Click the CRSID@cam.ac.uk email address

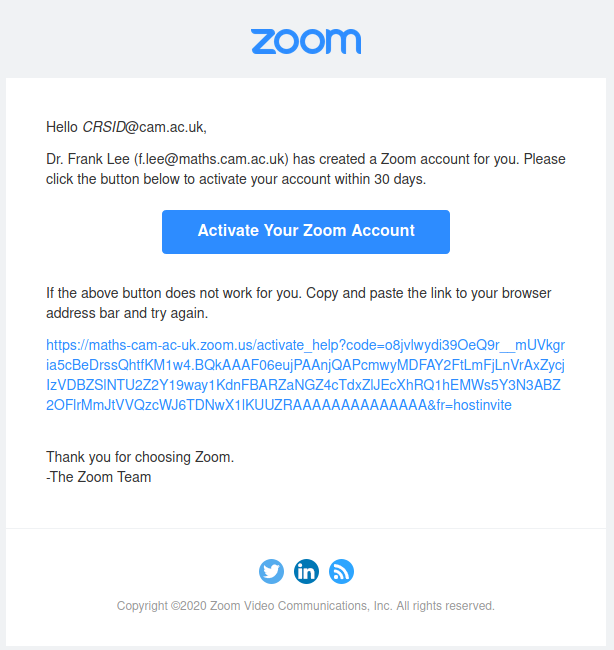pos(143,127)
